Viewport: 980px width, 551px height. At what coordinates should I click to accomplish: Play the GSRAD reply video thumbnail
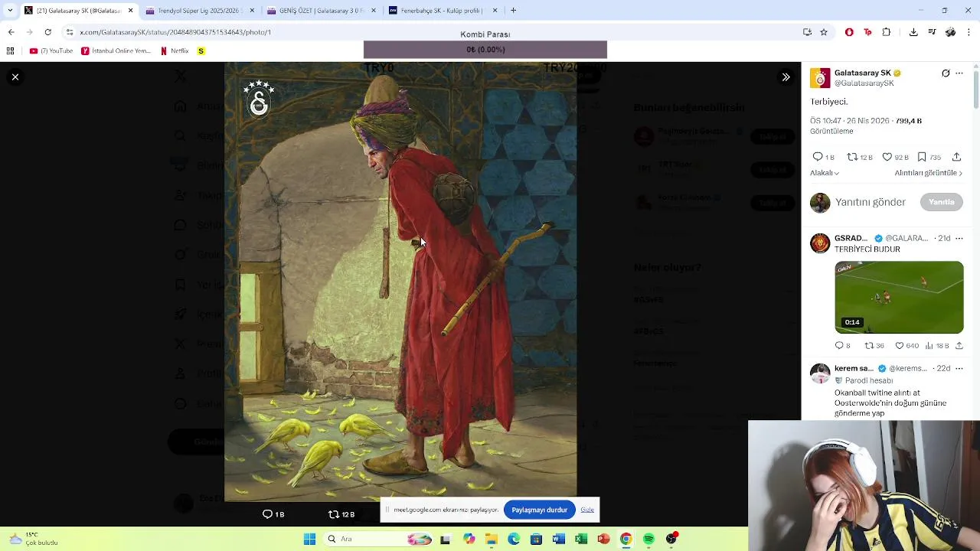899,298
